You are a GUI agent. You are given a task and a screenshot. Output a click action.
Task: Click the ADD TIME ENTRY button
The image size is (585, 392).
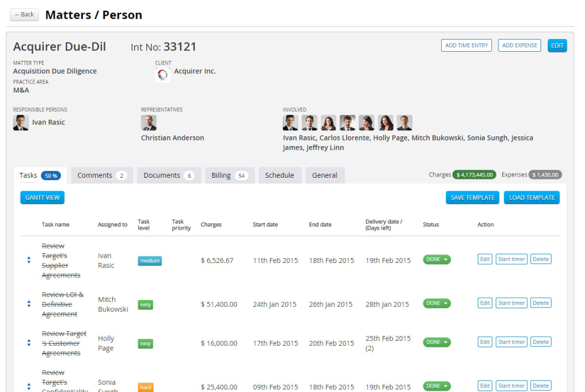coord(466,45)
